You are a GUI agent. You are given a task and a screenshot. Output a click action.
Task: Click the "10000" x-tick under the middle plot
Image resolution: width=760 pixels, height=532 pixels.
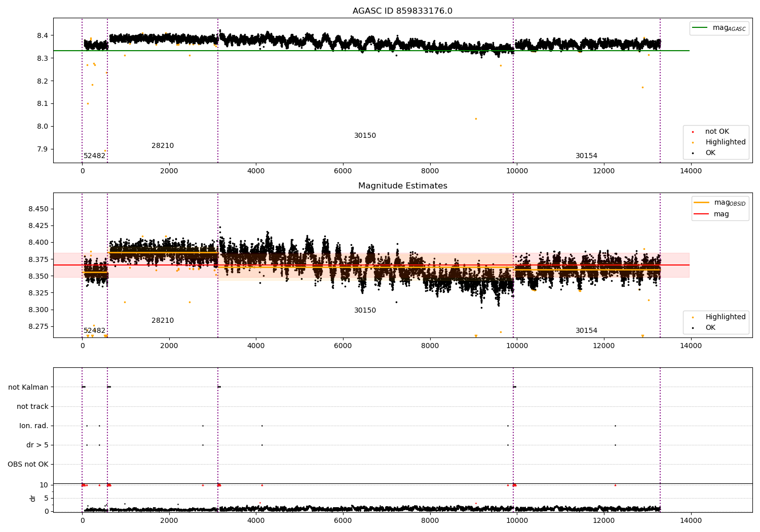(x=517, y=346)
